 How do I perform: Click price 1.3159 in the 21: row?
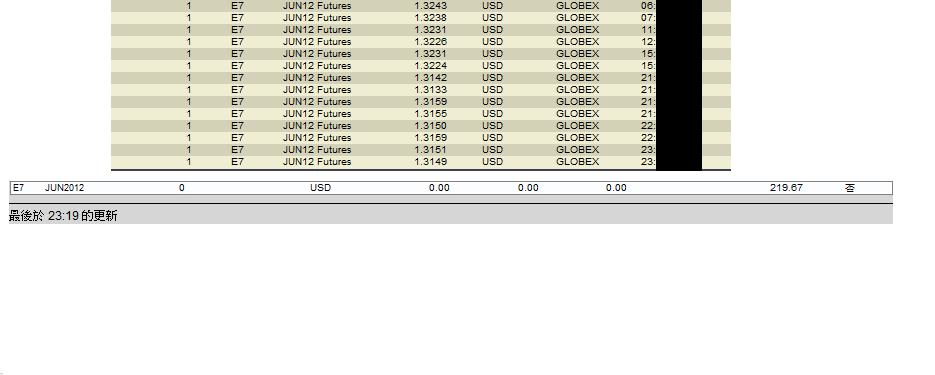(x=431, y=101)
